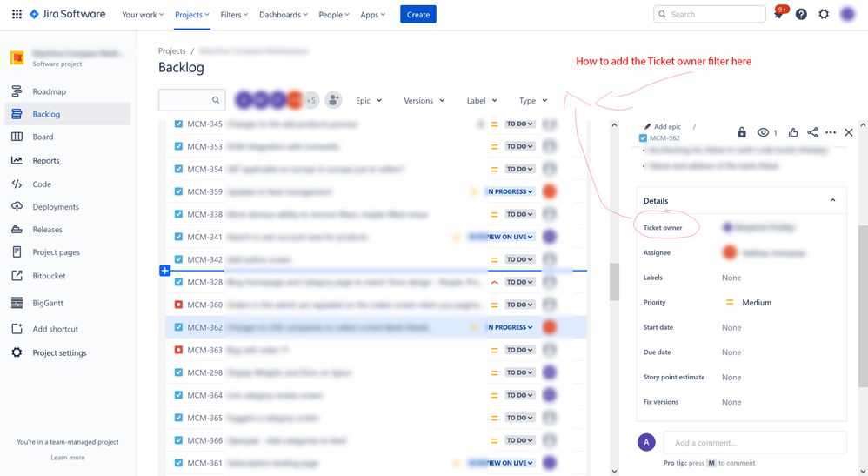The image size is (868, 476).
Task: Click the Create button
Action: pyautogui.click(x=418, y=15)
